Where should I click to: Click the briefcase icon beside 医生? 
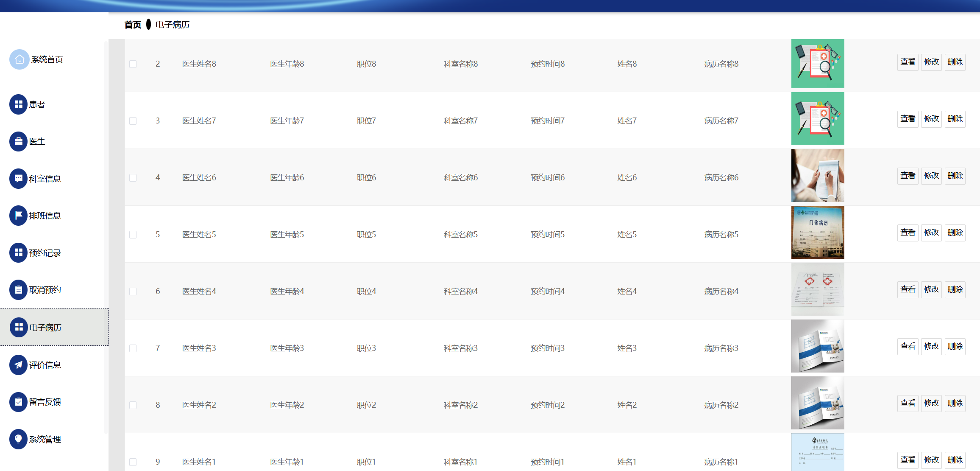tap(18, 141)
